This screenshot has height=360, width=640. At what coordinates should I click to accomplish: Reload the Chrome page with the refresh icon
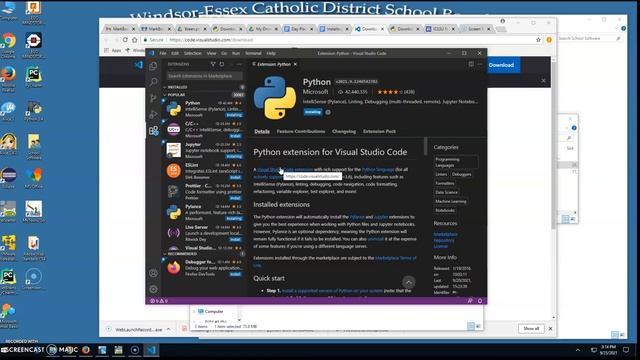(125, 40)
